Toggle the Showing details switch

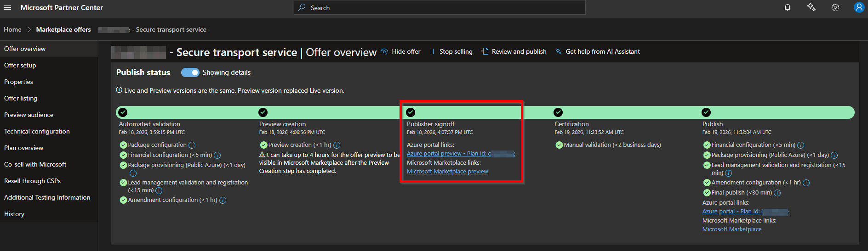[190, 73]
